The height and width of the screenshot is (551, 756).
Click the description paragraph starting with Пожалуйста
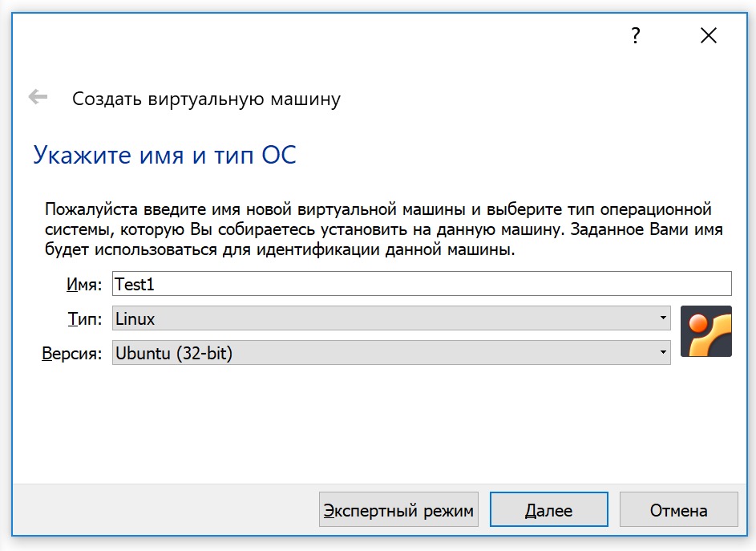point(378,230)
